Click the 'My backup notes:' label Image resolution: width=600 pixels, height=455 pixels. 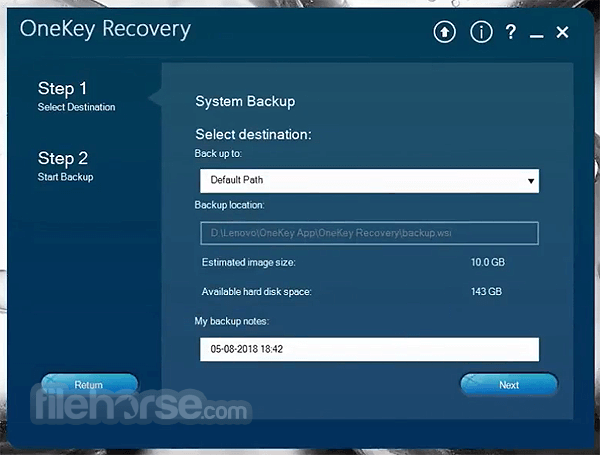point(232,321)
